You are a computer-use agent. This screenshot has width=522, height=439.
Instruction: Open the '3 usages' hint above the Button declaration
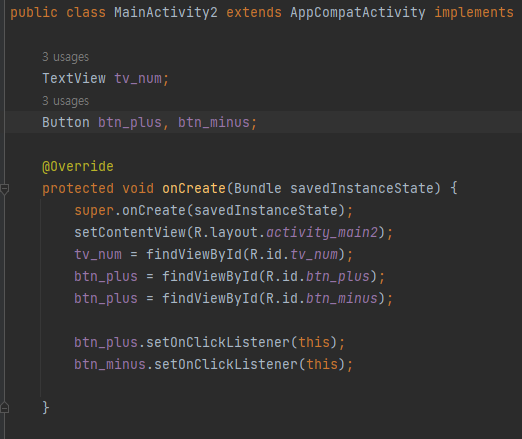[66, 101]
